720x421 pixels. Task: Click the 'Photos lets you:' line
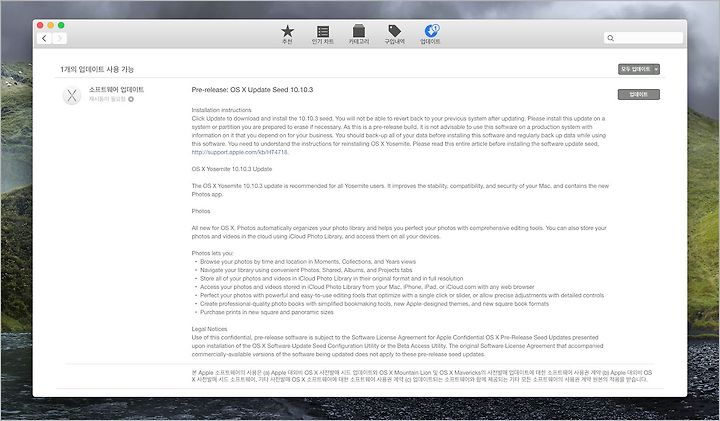(x=213, y=253)
